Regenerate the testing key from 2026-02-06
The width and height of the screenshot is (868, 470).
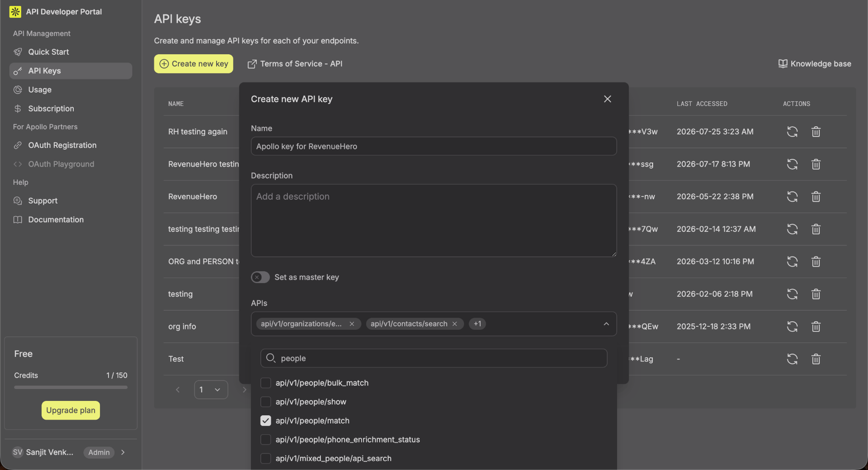pyautogui.click(x=792, y=294)
